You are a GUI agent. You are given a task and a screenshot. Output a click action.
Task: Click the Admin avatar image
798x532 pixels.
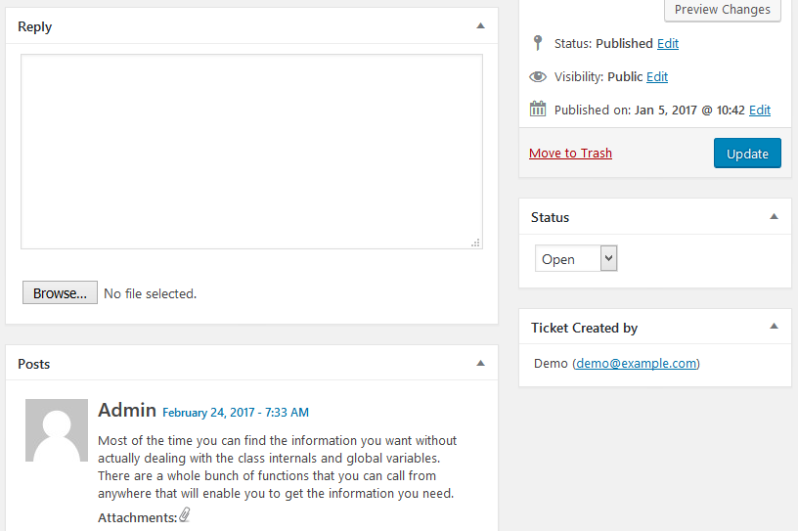click(x=57, y=430)
